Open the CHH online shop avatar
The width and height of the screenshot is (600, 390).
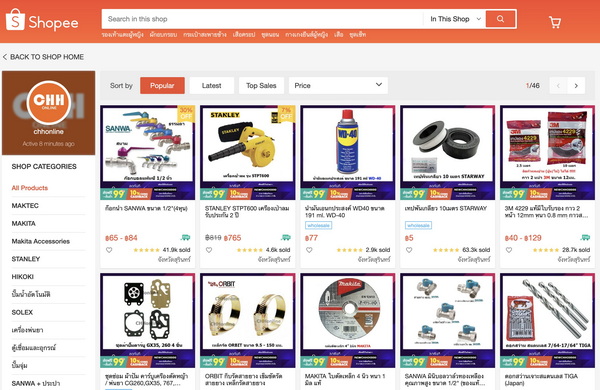[49, 102]
